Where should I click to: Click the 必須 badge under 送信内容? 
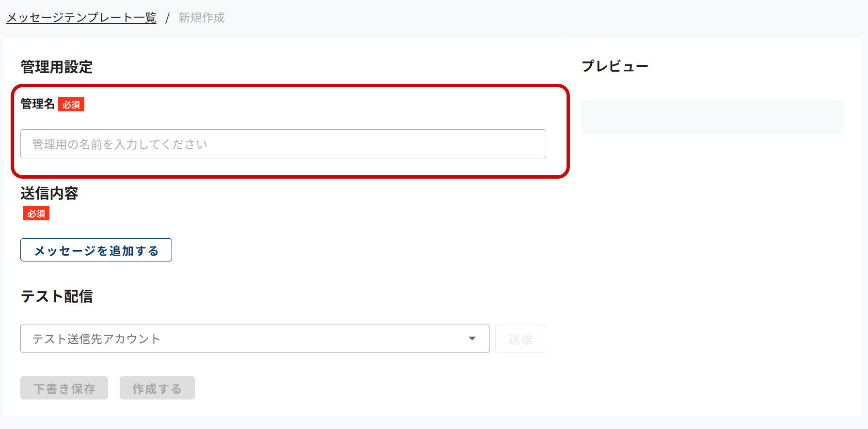(36, 214)
